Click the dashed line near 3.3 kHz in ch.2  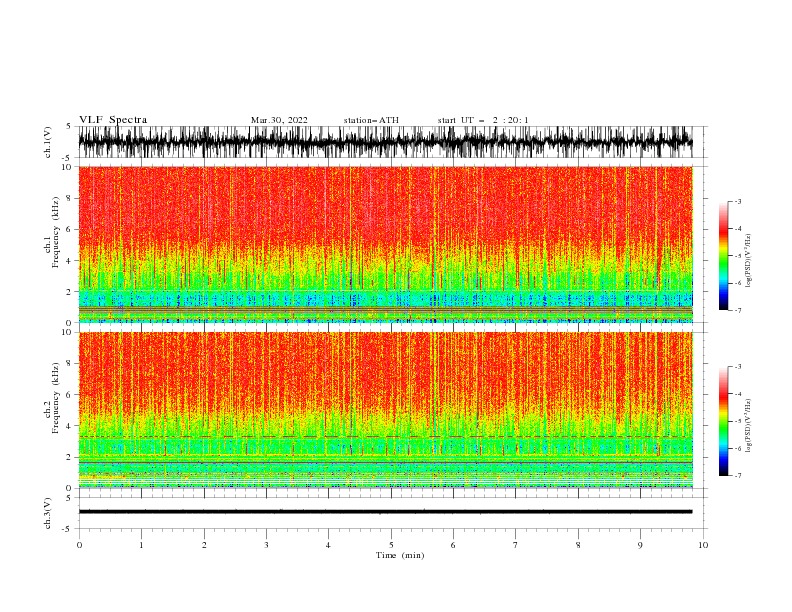point(385,436)
